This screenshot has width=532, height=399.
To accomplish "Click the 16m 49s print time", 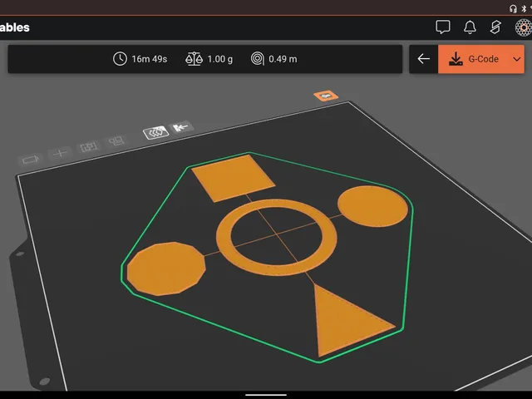I will click(x=150, y=59).
